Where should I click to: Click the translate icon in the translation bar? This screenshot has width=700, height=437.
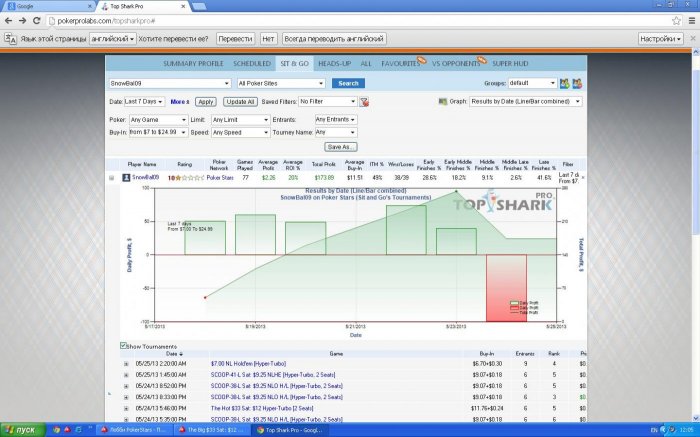[x=10, y=38]
